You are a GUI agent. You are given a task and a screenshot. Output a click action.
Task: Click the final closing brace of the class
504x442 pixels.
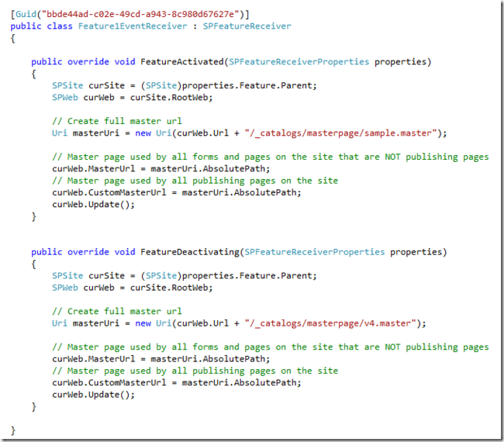(x=13, y=430)
